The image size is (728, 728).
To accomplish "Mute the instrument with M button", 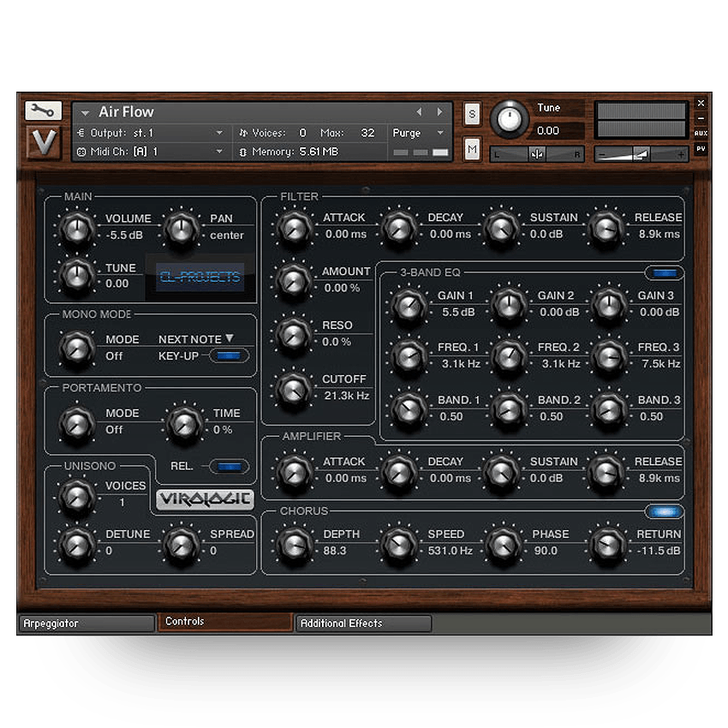I will (472, 149).
